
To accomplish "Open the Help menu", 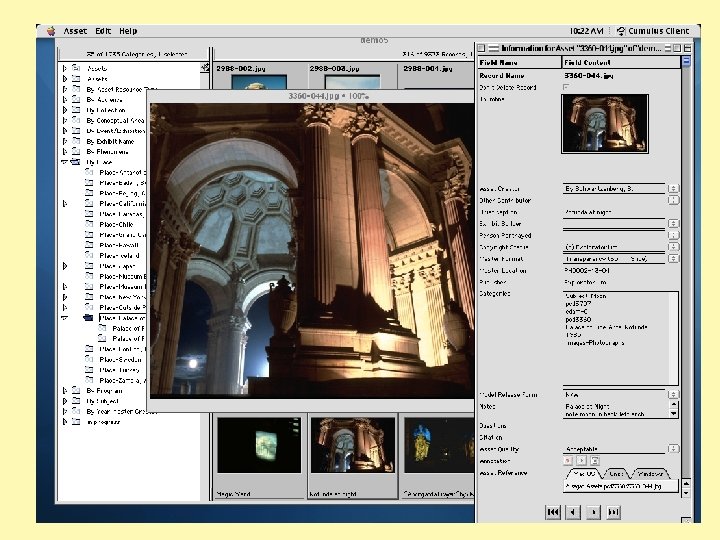I will coord(128,31).
